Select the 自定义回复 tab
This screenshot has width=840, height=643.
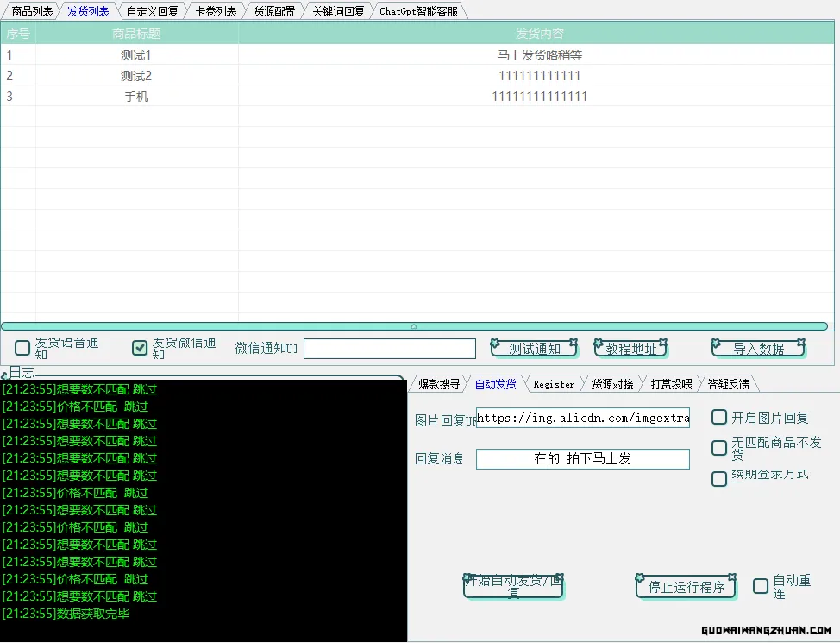pyautogui.click(x=152, y=11)
